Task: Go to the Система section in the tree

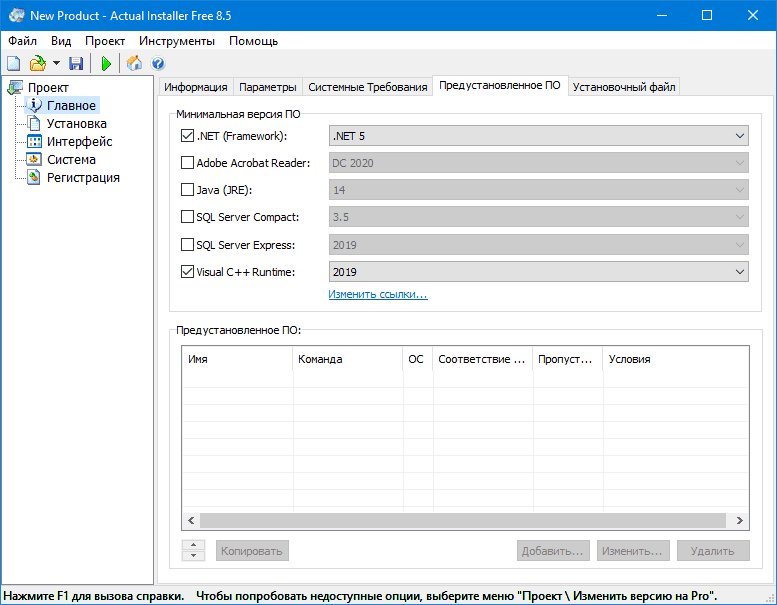Action: 71,159
